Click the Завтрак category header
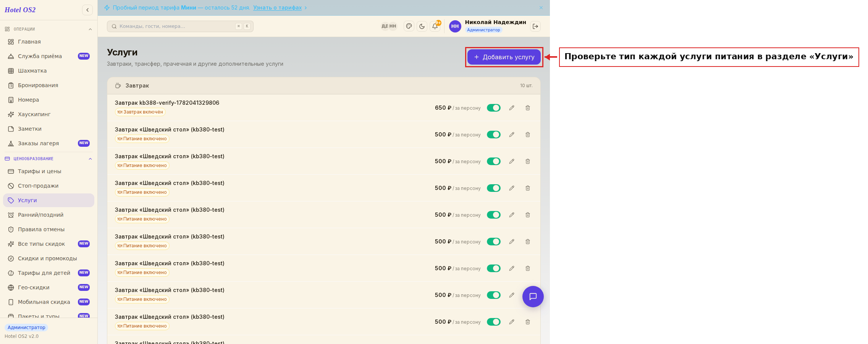 click(324, 86)
